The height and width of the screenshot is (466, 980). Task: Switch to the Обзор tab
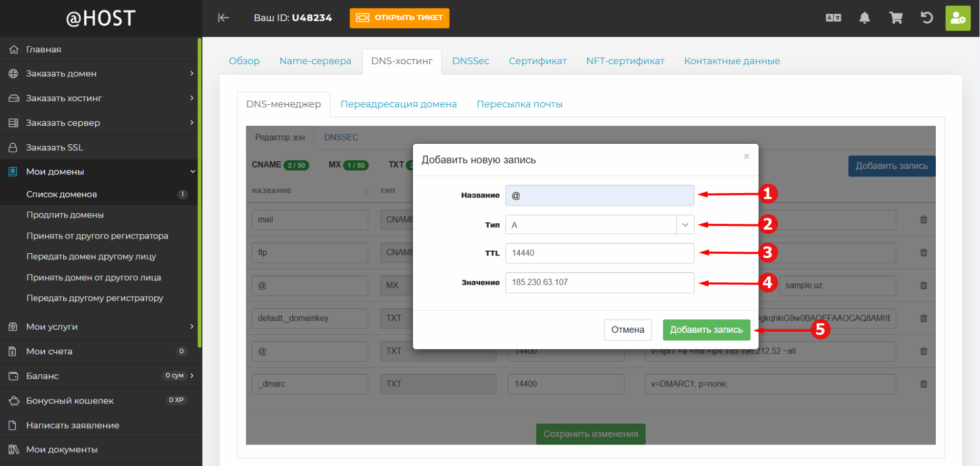244,61
